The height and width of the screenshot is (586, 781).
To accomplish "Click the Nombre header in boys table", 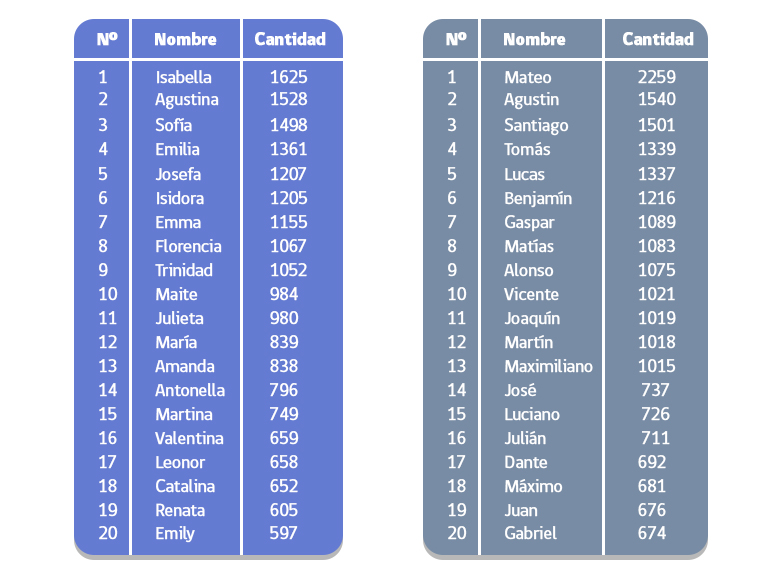I will click(534, 40).
